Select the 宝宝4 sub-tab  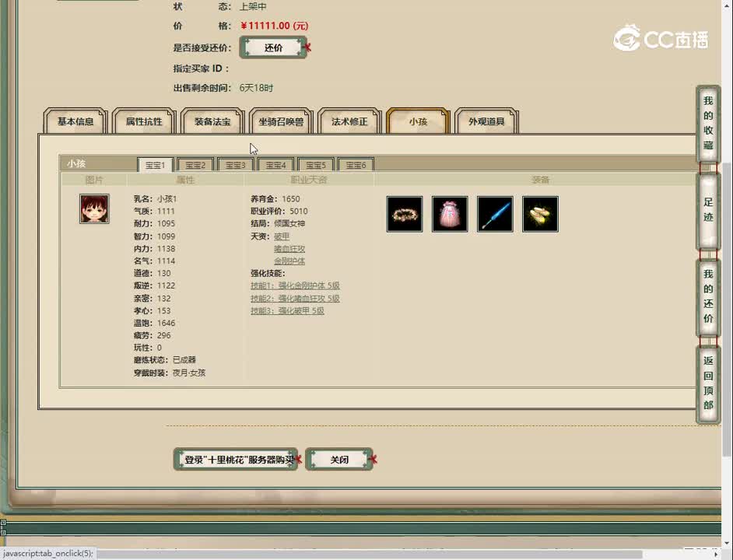tap(275, 165)
